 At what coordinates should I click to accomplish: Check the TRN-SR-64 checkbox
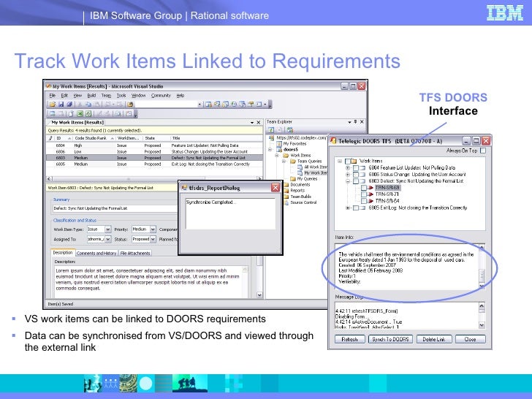(364, 201)
